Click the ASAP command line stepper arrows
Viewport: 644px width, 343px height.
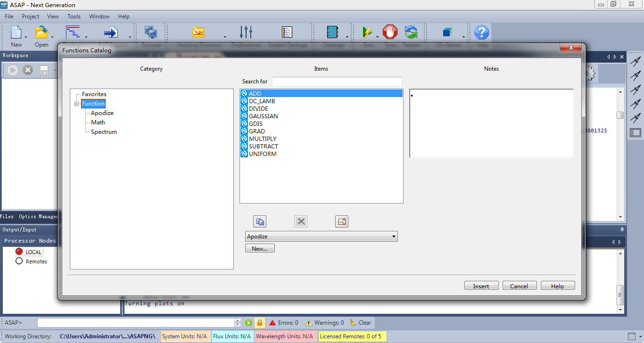point(238,323)
